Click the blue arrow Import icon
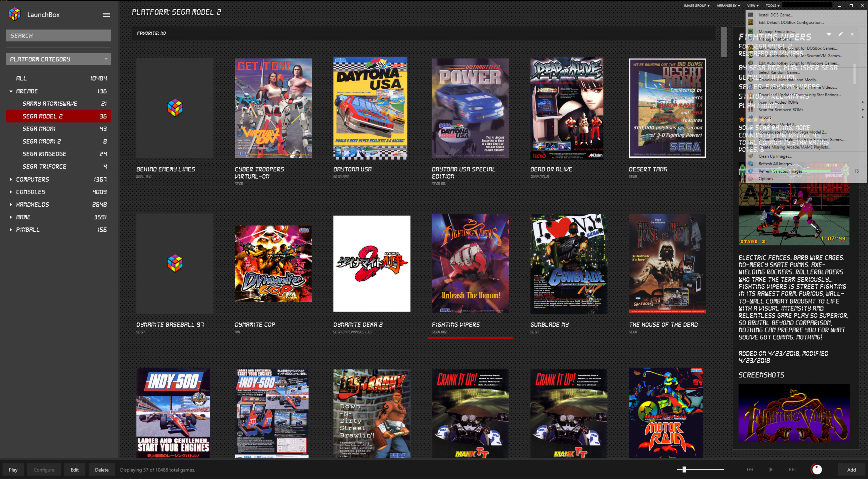Screen dimensions: 868x479 [750, 117]
